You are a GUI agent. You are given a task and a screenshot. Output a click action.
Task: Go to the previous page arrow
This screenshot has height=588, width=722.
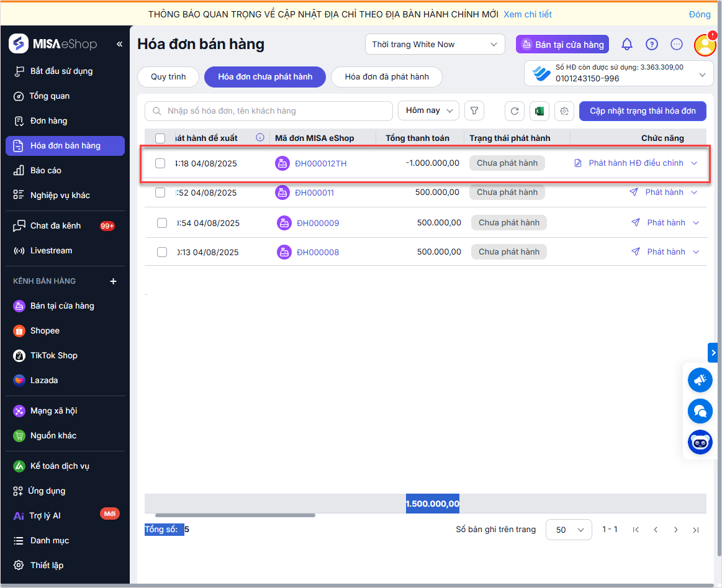pyautogui.click(x=656, y=530)
